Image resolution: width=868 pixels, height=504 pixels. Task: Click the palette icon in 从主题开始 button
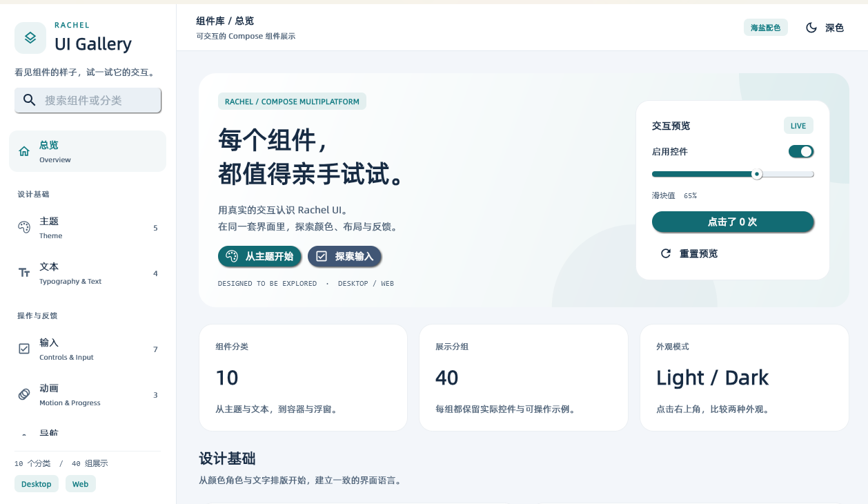(x=232, y=256)
